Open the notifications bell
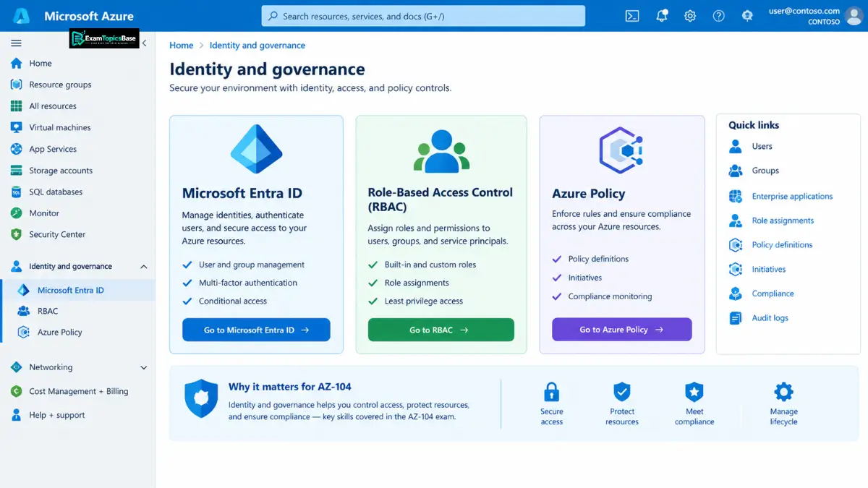The width and height of the screenshot is (868, 488). tap(661, 16)
